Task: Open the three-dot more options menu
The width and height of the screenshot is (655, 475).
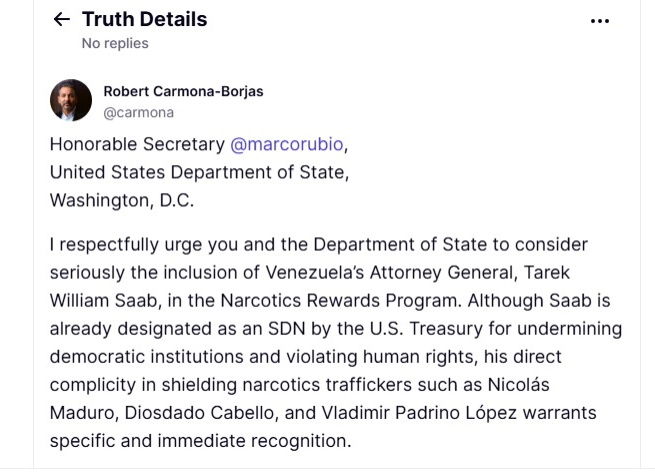Action: (x=600, y=21)
